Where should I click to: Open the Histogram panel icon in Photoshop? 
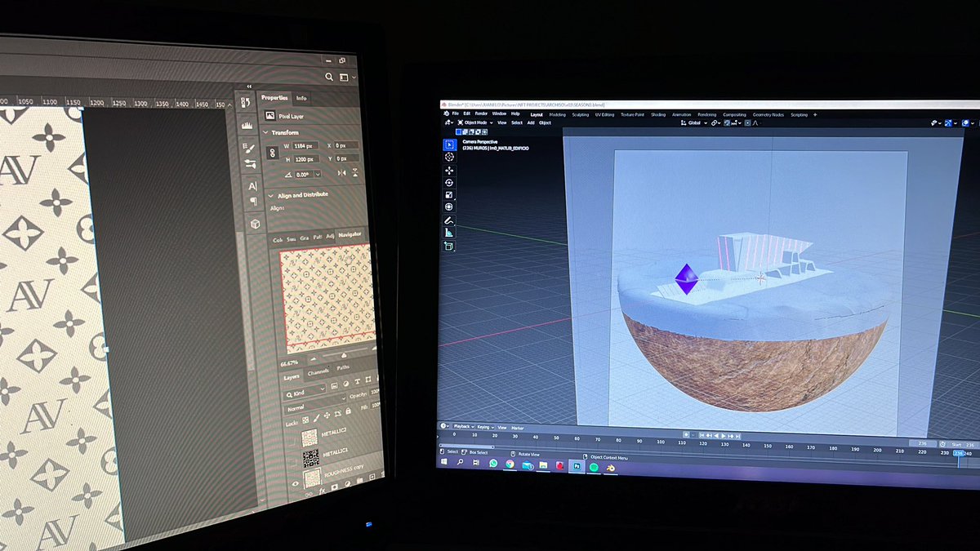tap(247, 124)
